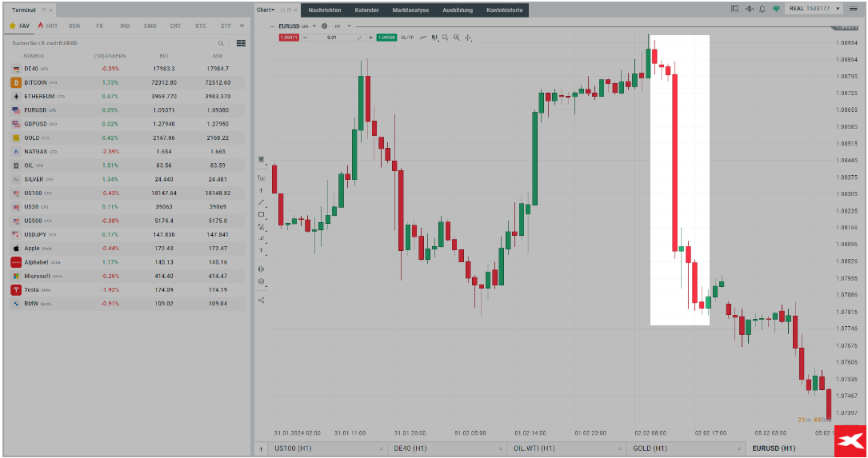Select the Tesla row in watchlist
This screenshot has height=458, width=868.
(x=126, y=290)
